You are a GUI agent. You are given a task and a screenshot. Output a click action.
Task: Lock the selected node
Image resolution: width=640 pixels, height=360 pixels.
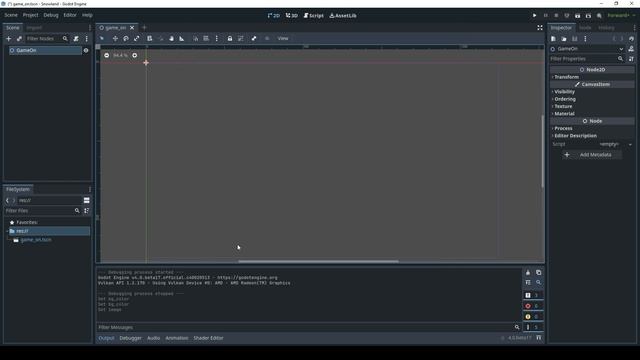pyautogui.click(x=230, y=38)
